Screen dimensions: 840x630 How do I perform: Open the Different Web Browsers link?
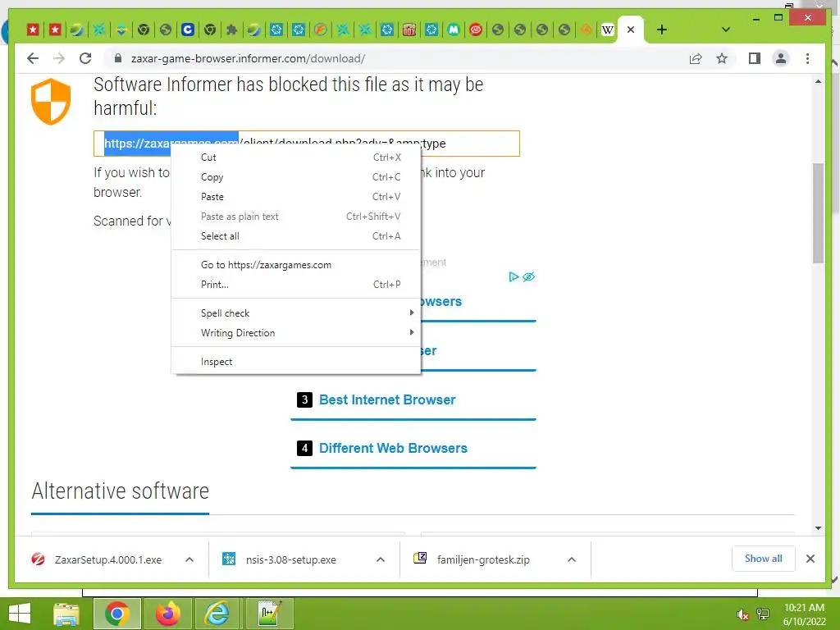[x=393, y=448]
